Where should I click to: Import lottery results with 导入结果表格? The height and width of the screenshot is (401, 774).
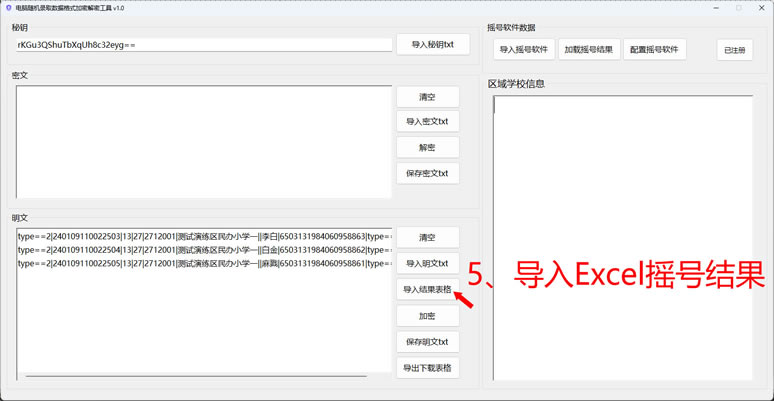(x=427, y=290)
